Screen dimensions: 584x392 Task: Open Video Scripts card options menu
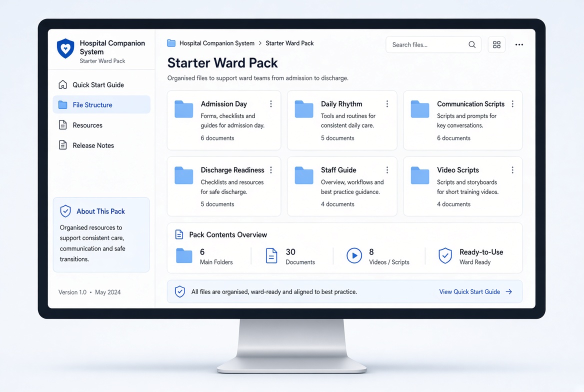(512, 170)
